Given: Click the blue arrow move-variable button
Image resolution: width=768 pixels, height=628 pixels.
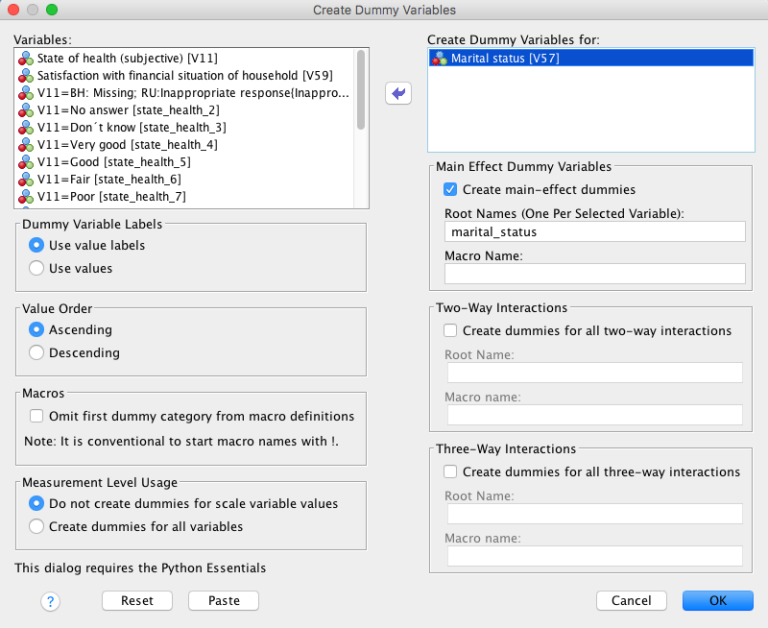Looking at the screenshot, I should coord(399,93).
